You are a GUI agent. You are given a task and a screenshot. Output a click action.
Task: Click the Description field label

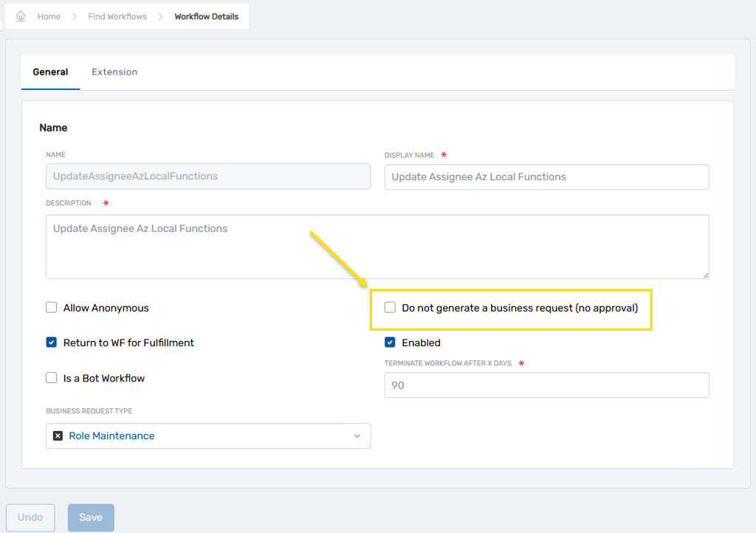69,203
